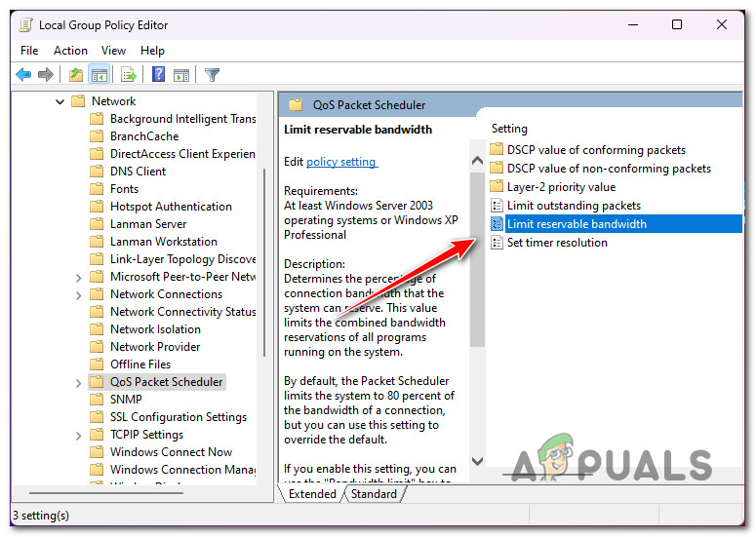
Task: Click description pane scroll up arrow
Action: 477,161
